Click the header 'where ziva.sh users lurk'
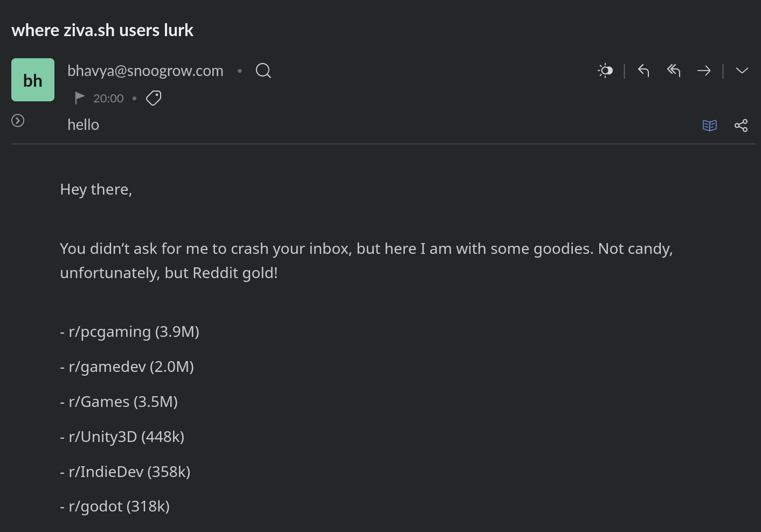The image size is (761, 532). click(x=102, y=30)
